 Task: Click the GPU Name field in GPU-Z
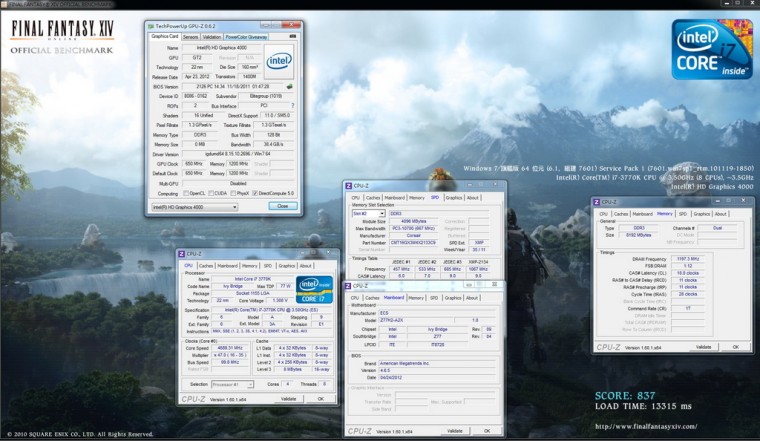tap(222, 47)
